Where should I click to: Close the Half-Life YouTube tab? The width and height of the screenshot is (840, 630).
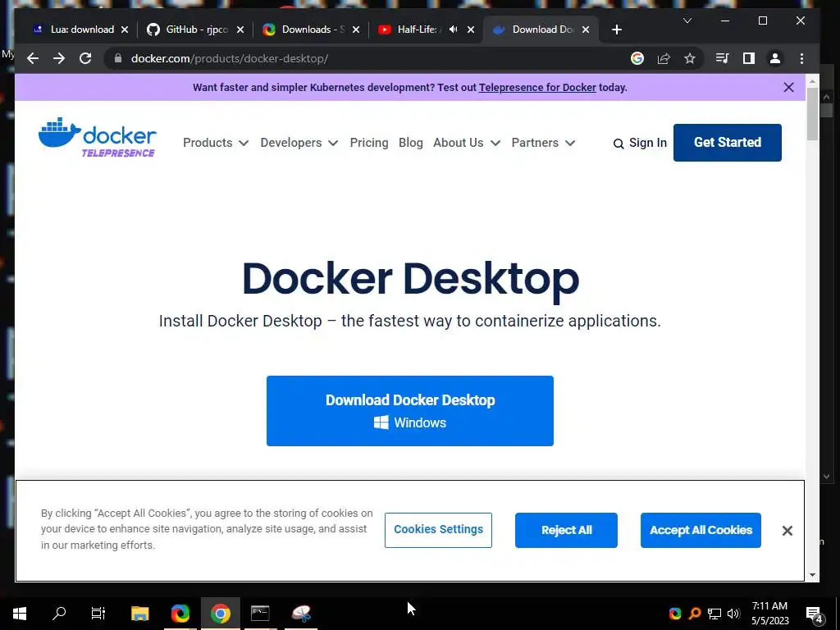(x=471, y=30)
